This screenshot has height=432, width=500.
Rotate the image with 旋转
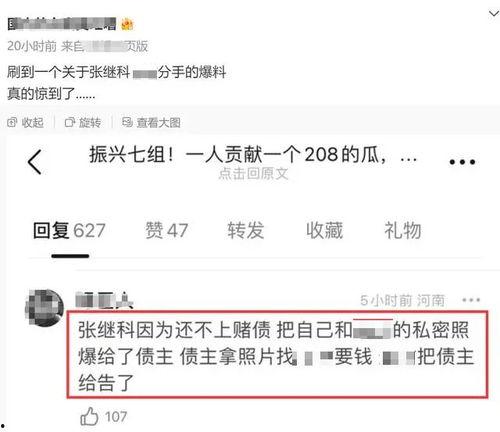pos(82,123)
